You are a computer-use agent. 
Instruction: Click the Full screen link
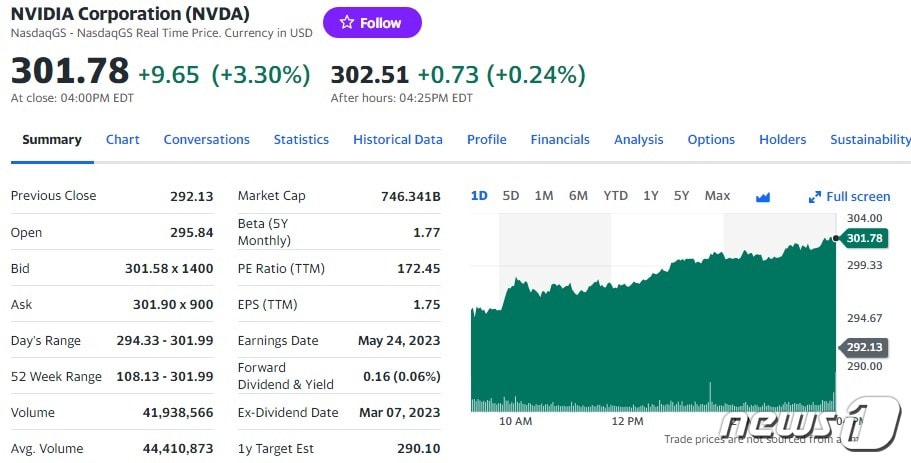tap(857, 197)
